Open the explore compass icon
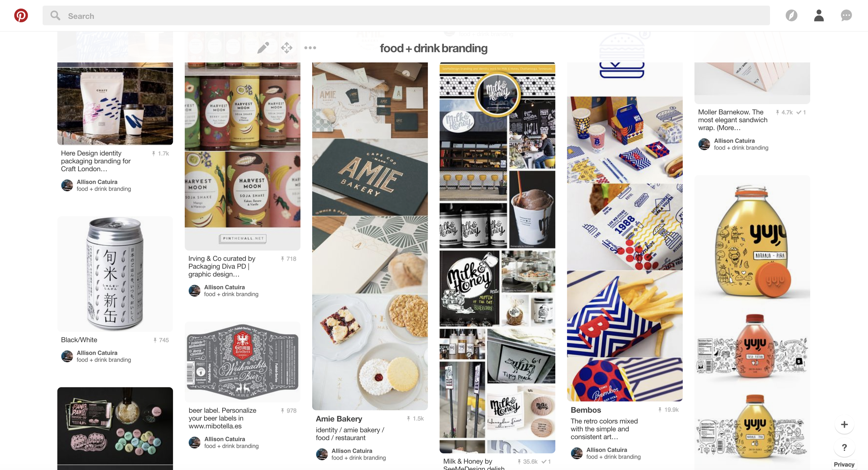This screenshot has width=868, height=470. (791, 16)
